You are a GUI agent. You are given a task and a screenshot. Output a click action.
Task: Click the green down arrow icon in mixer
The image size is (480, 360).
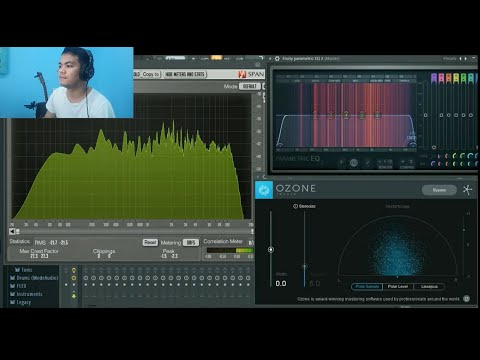(74, 295)
